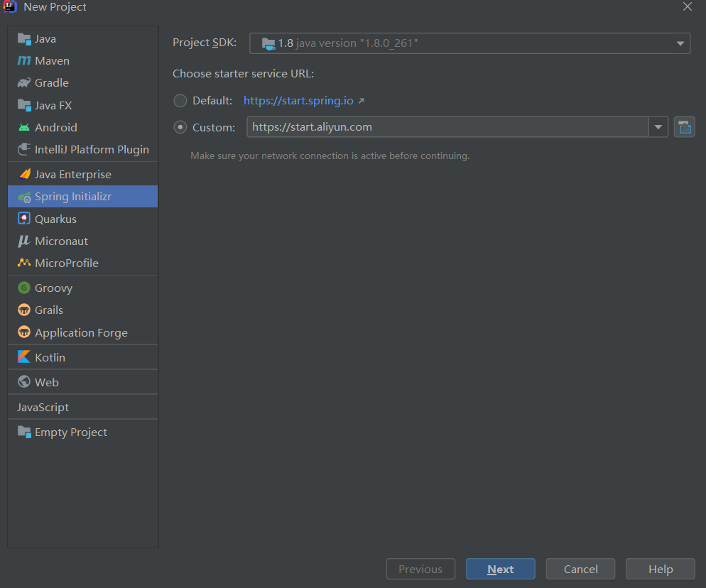
Task: Close the New Project dialog
Action: (x=687, y=7)
